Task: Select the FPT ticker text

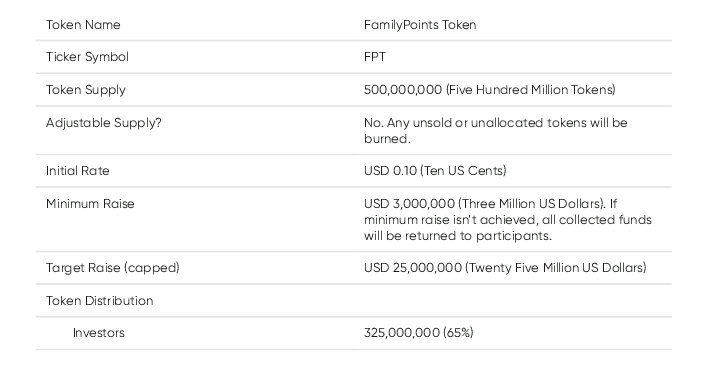Action: [x=375, y=57]
